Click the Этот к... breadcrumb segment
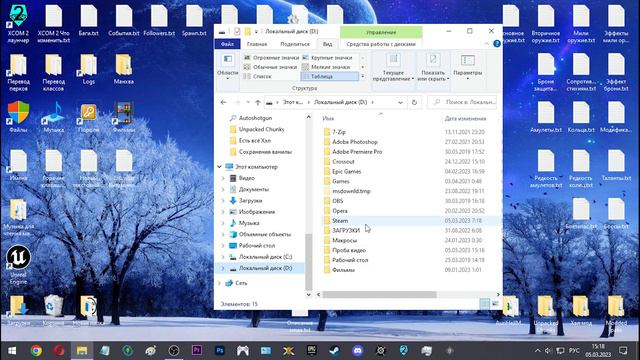 point(293,102)
